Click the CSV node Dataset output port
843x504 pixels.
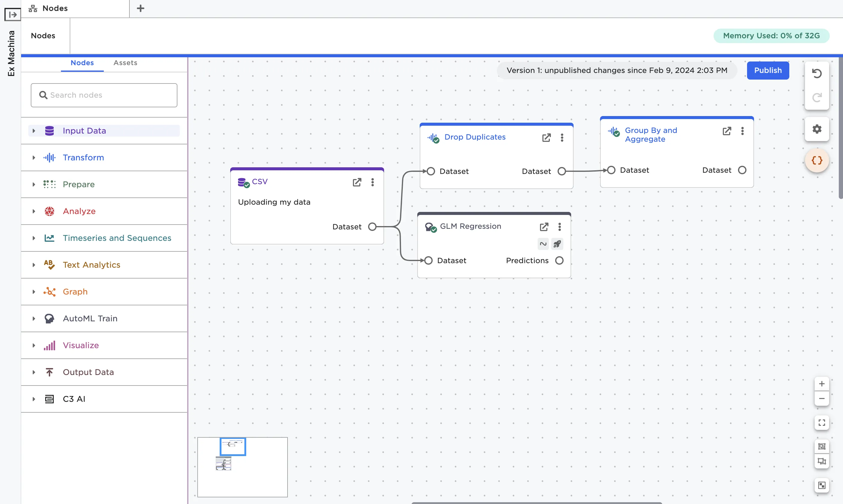[372, 226]
